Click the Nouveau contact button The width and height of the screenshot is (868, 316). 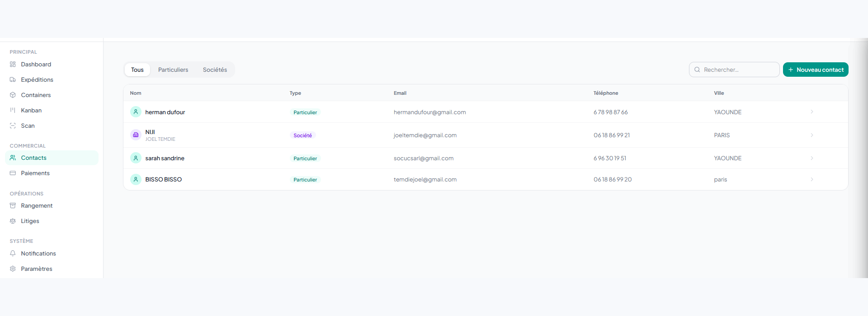[x=816, y=70]
